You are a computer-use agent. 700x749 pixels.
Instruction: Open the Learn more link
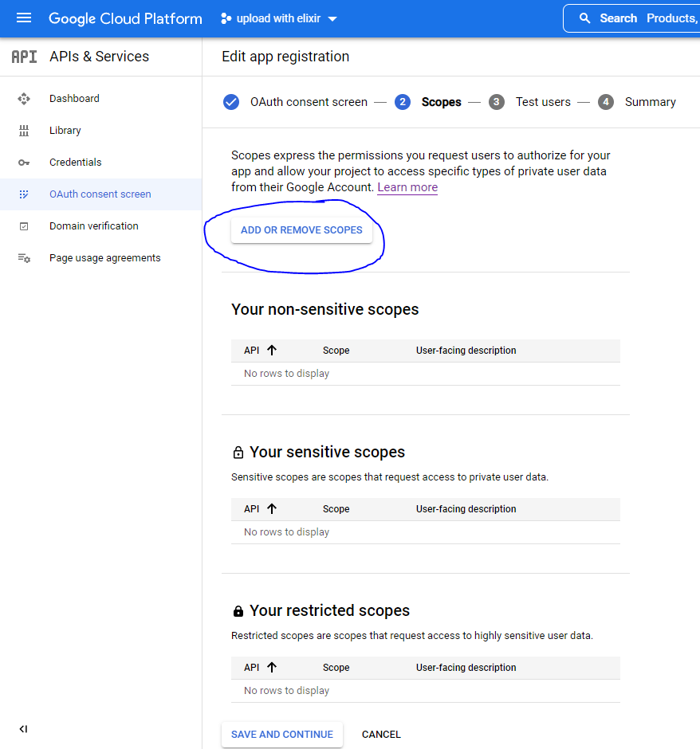pos(407,187)
